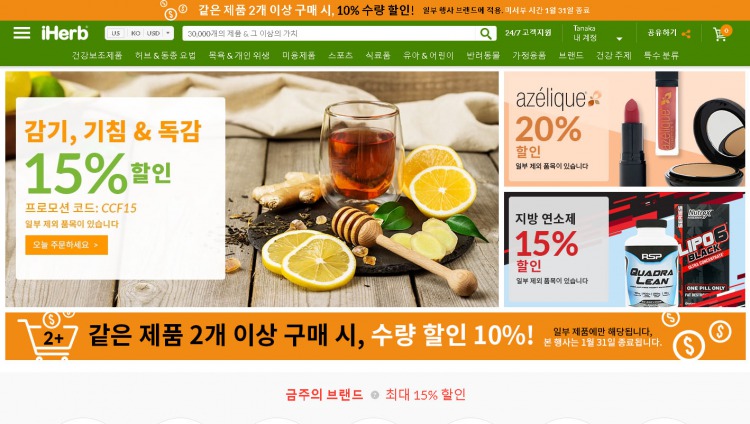Open the 24/7 고객지원 link
This screenshot has height=424, width=750.
click(x=528, y=33)
